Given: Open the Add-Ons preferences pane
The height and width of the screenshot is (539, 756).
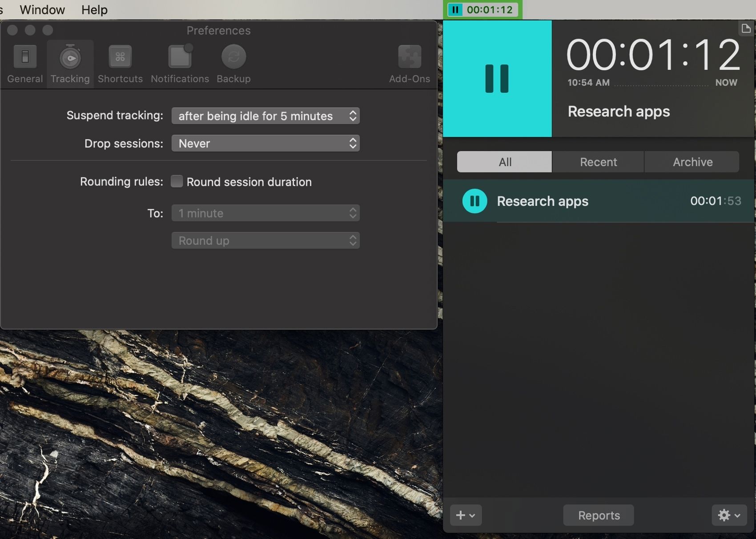Looking at the screenshot, I should pyautogui.click(x=409, y=64).
